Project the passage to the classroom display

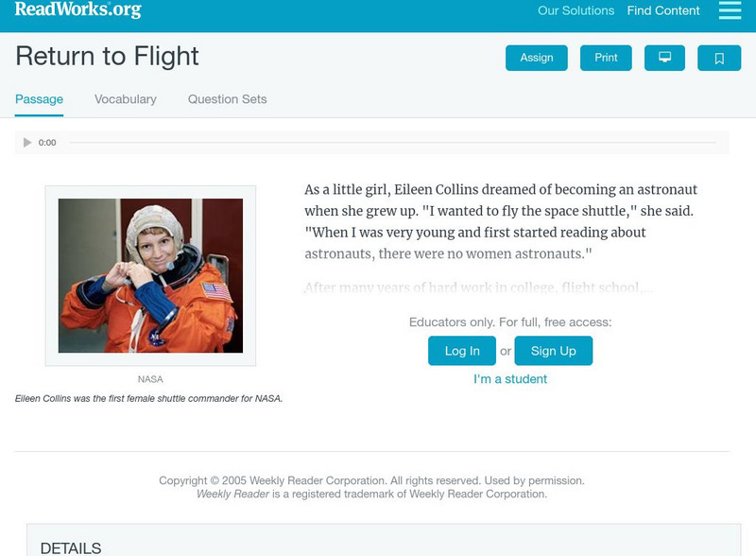tap(665, 57)
